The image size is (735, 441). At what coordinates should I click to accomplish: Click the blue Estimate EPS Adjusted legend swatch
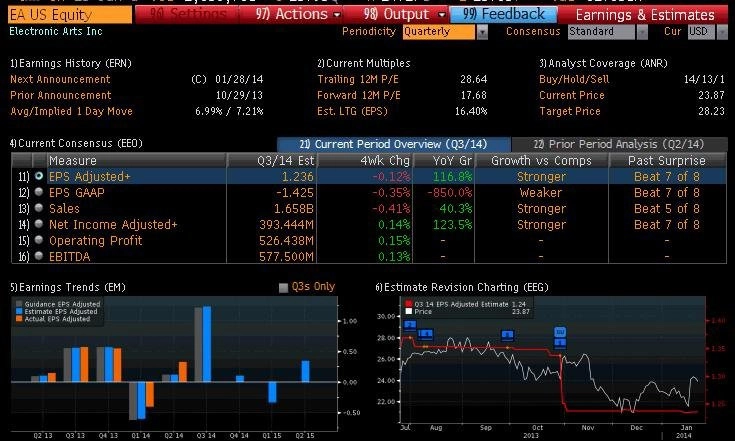click(19, 311)
